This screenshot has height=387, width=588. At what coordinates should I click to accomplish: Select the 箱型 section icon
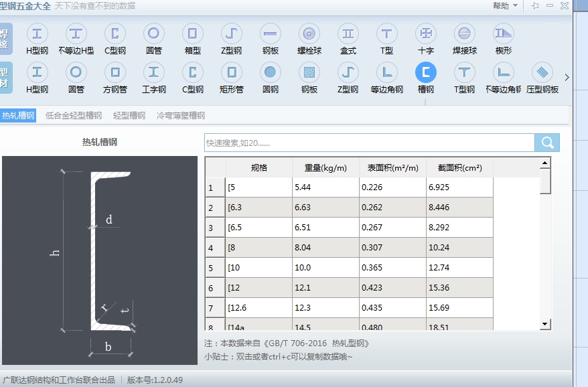coord(193,34)
